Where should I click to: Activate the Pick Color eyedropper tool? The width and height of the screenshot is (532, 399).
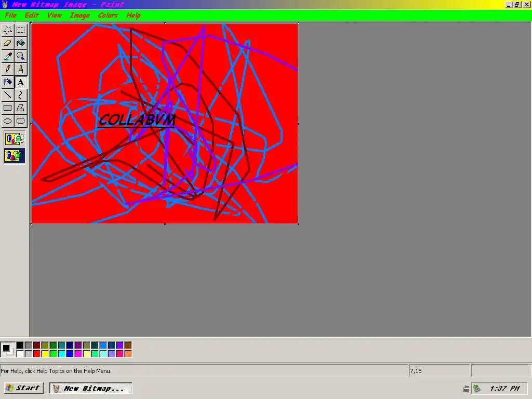(8, 56)
